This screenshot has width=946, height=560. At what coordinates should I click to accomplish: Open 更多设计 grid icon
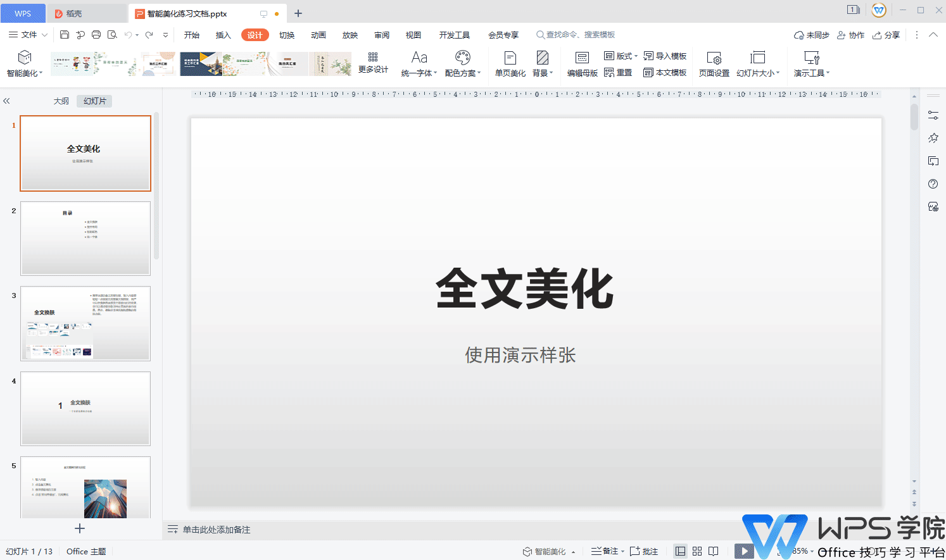(373, 58)
